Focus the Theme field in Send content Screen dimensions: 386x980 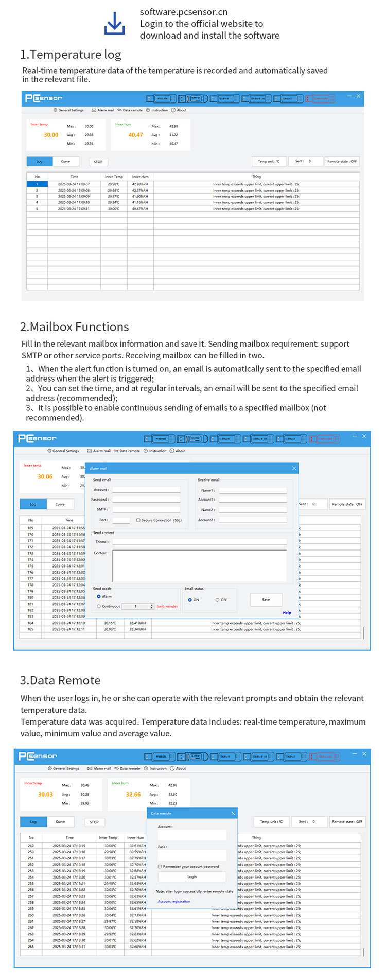click(x=200, y=542)
